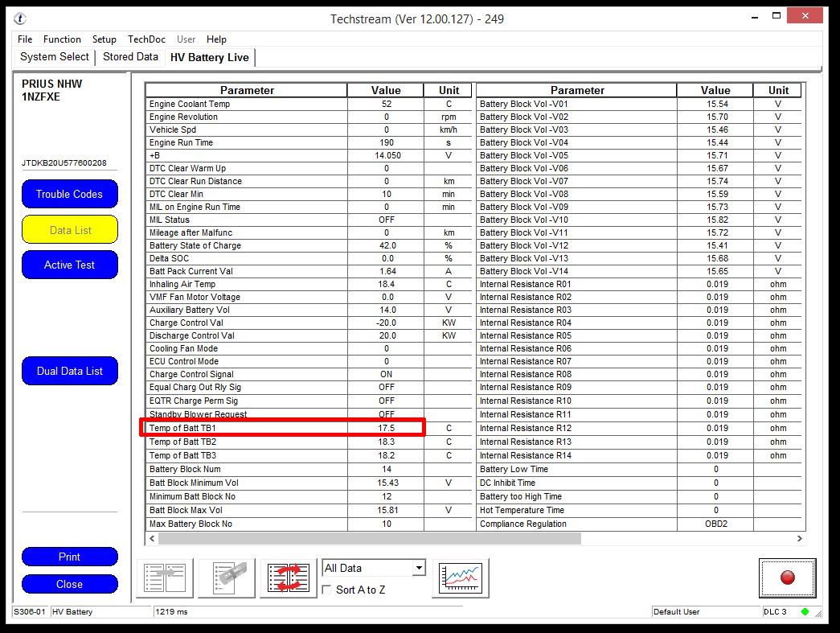
Task: Click the Trouble Codes button
Action: (x=70, y=194)
